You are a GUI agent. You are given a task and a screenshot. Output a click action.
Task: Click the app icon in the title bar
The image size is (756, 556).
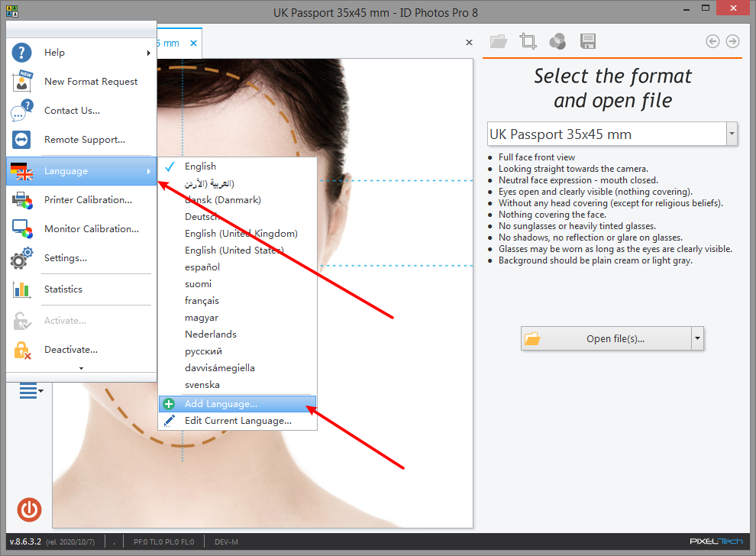pyautogui.click(x=12, y=11)
